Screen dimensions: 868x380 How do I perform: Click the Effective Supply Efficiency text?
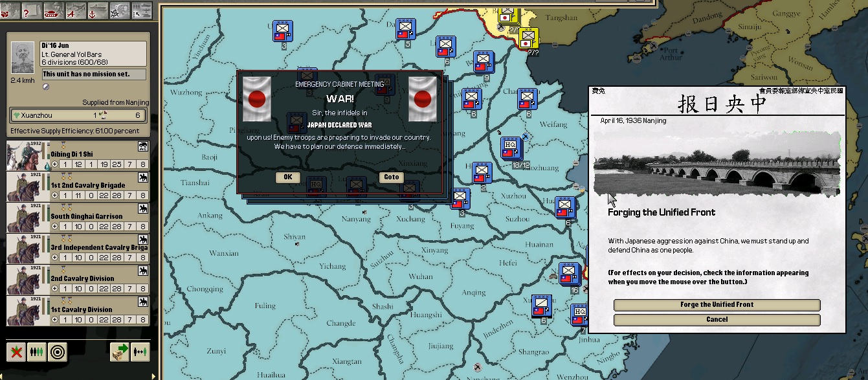coord(74,131)
